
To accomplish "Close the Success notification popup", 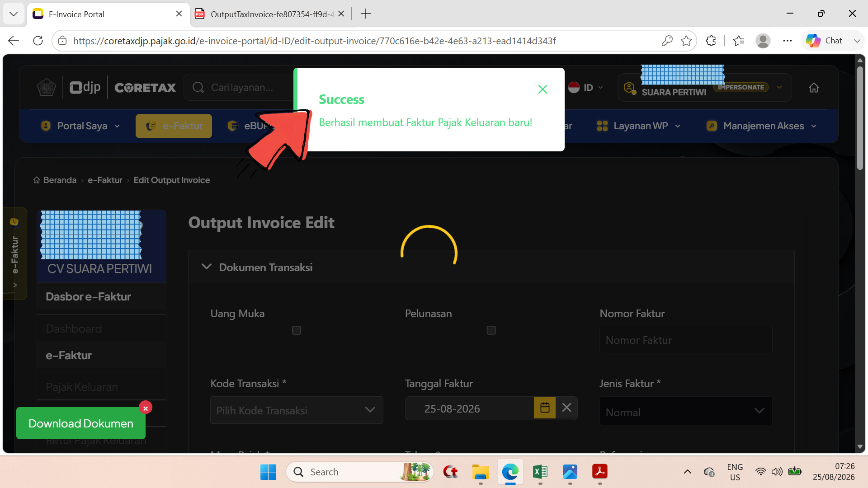I will click(542, 89).
